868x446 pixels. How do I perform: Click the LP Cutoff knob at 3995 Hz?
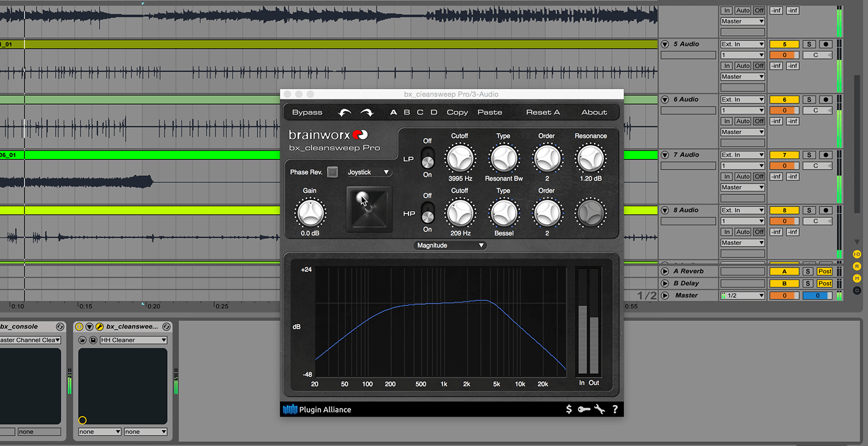point(460,157)
